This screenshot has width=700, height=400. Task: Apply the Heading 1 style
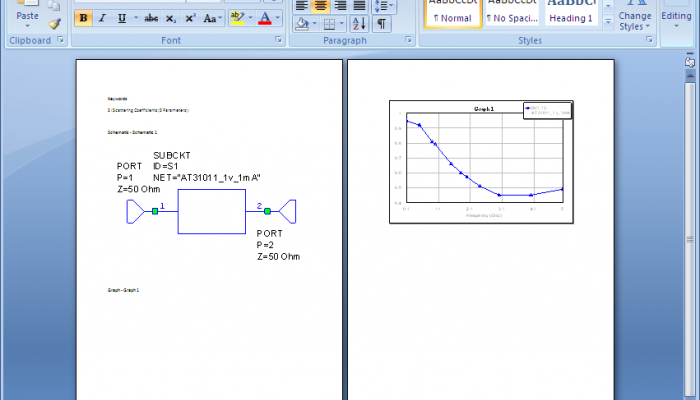tap(570, 12)
